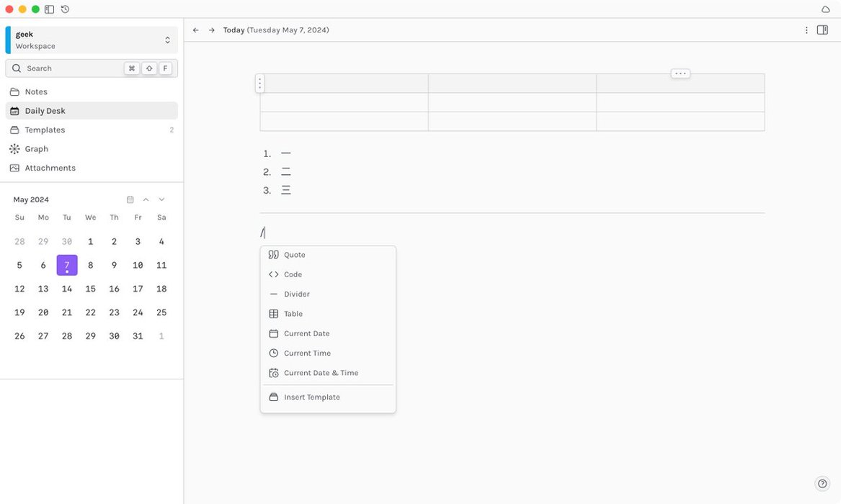Select Insert Template menu entry
Image resolution: width=841 pixels, height=504 pixels.
click(311, 397)
